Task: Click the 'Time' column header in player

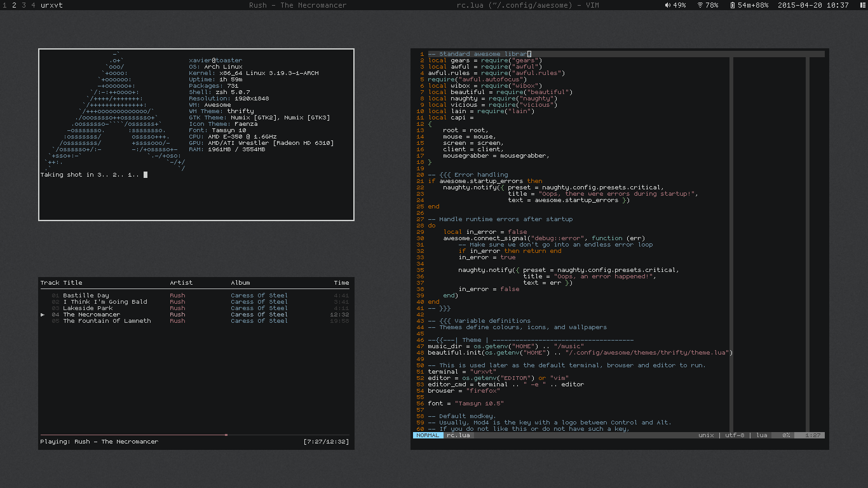Action: pyautogui.click(x=341, y=283)
